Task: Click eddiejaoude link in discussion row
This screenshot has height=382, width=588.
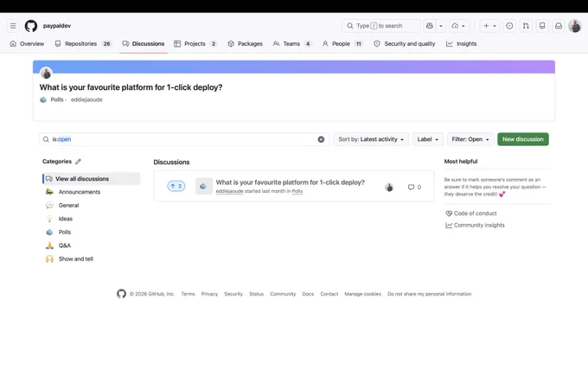Action: 229,191
